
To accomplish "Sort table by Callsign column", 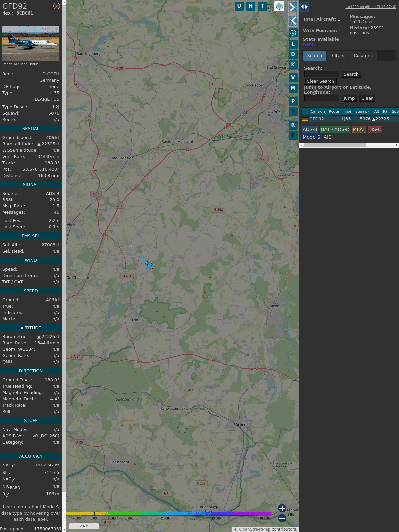I will click(318, 112).
